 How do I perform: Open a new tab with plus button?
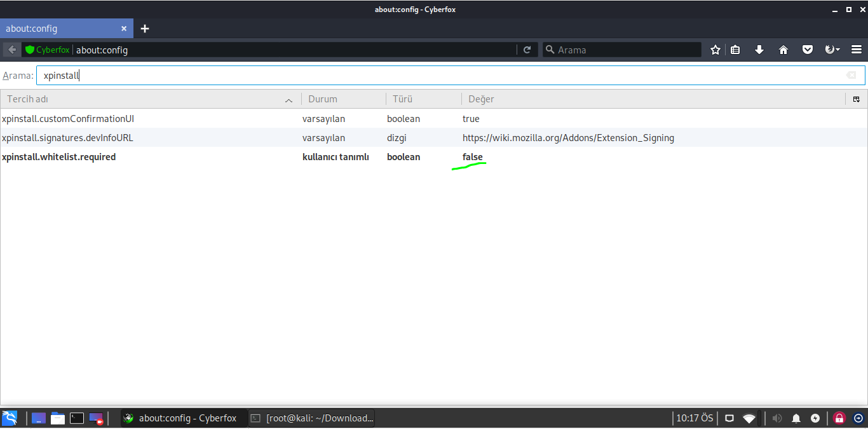click(x=145, y=29)
